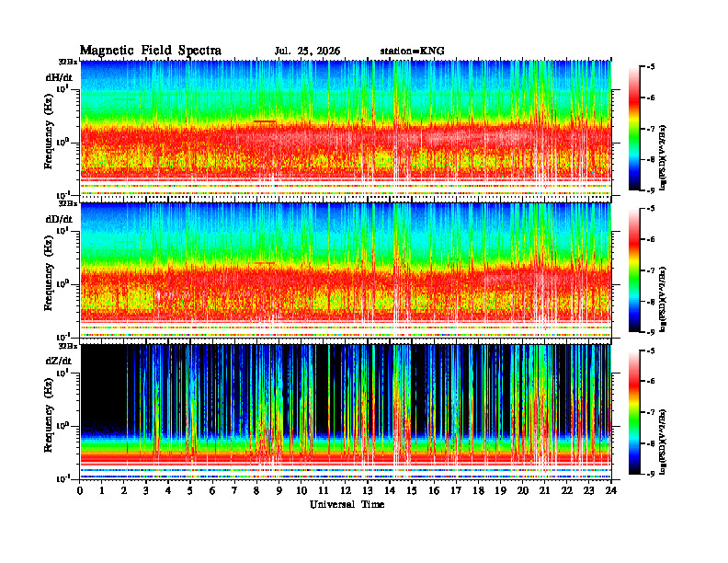This screenshot has width=728, height=563.
Task: Click hour tick label "0" on the time axis
Action: [x=80, y=491]
